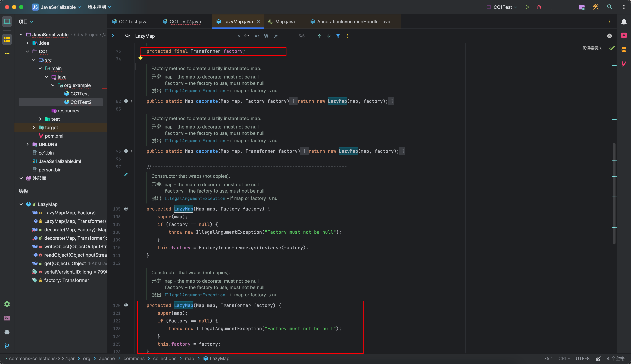Expand search bar replace chevron
Viewport: 631px width, 364px height.
[113, 36]
